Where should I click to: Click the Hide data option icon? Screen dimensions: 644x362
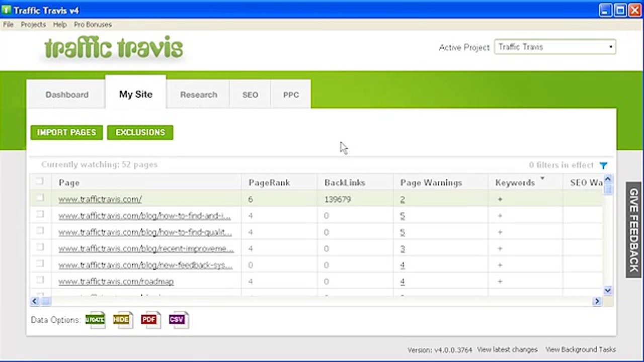tap(123, 320)
